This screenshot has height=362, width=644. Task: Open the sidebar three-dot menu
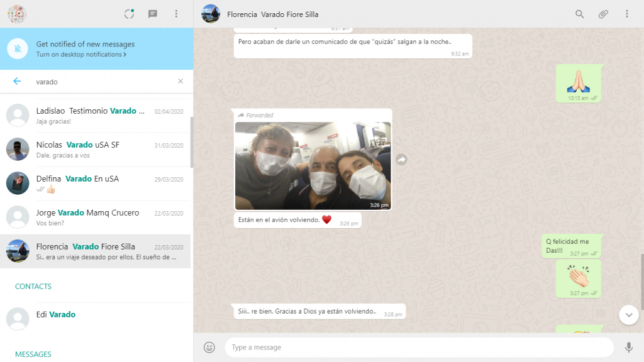tap(176, 14)
